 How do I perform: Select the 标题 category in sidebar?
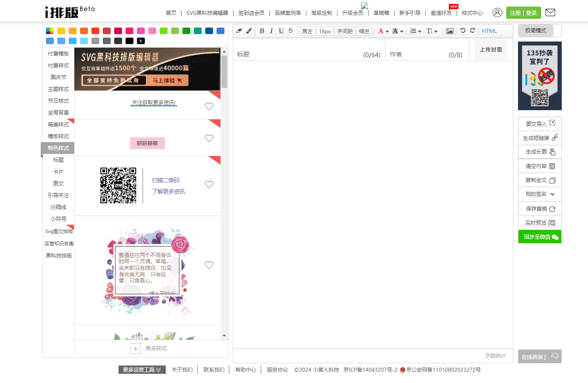click(x=58, y=160)
